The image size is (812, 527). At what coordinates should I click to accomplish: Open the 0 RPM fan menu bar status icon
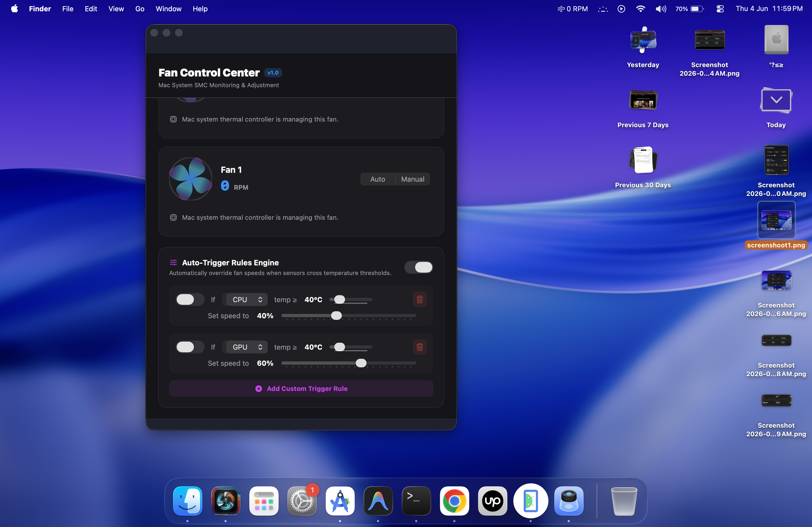click(x=572, y=9)
